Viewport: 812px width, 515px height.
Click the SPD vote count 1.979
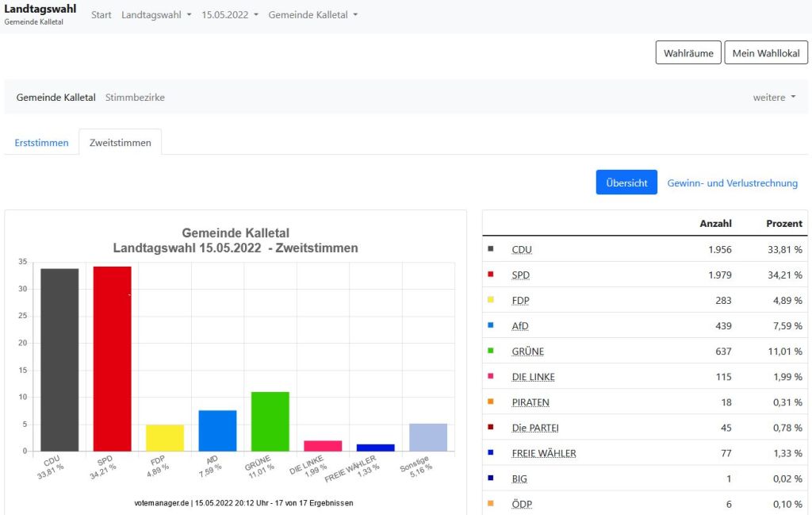click(720, 275)
